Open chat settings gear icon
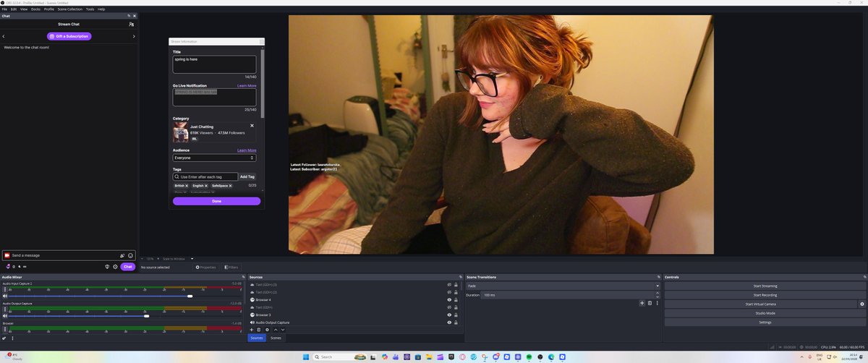 pos(115,267)
